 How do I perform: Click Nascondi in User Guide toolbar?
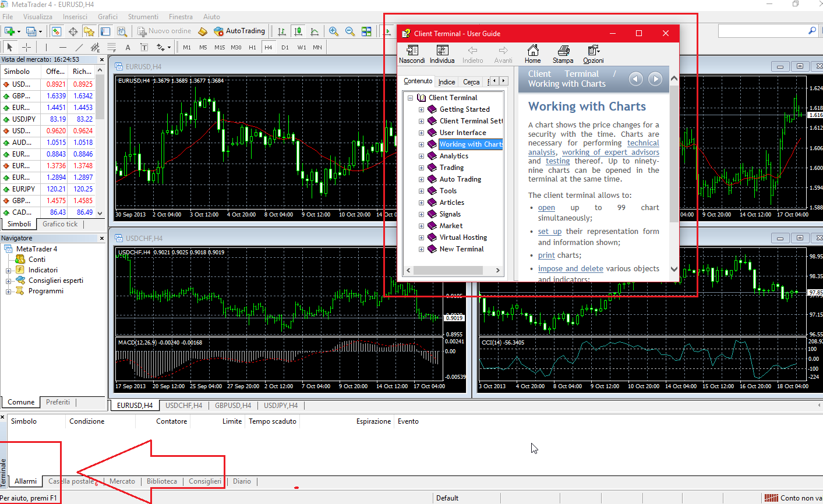click(x=412, y=54)
